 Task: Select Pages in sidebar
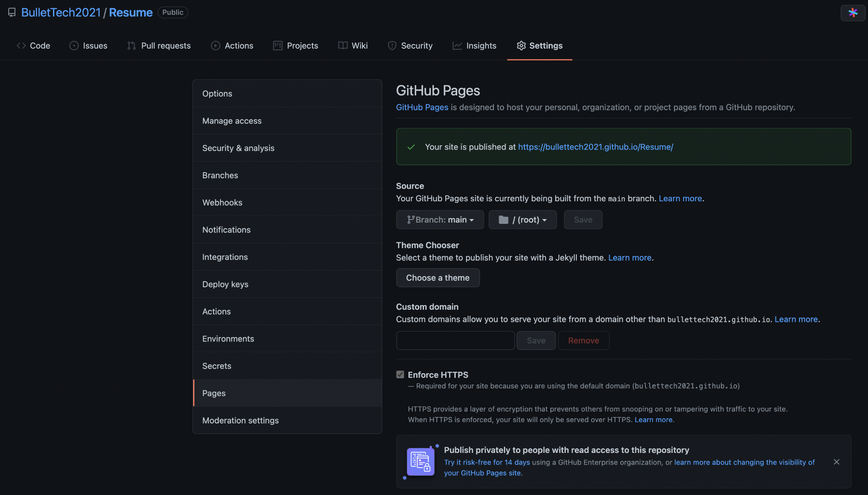(x=287, y=393)
